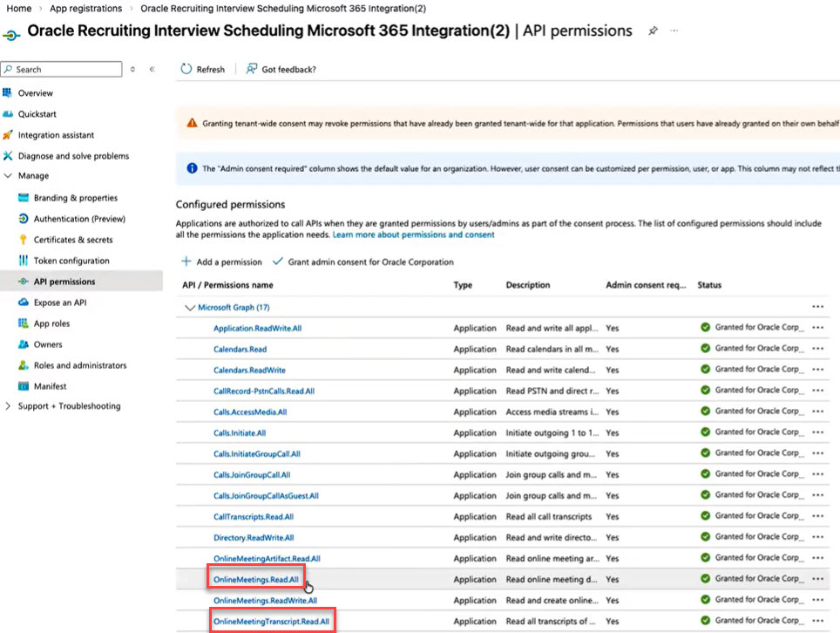Expand Support + Troubleshooting section

pos(8,405)
